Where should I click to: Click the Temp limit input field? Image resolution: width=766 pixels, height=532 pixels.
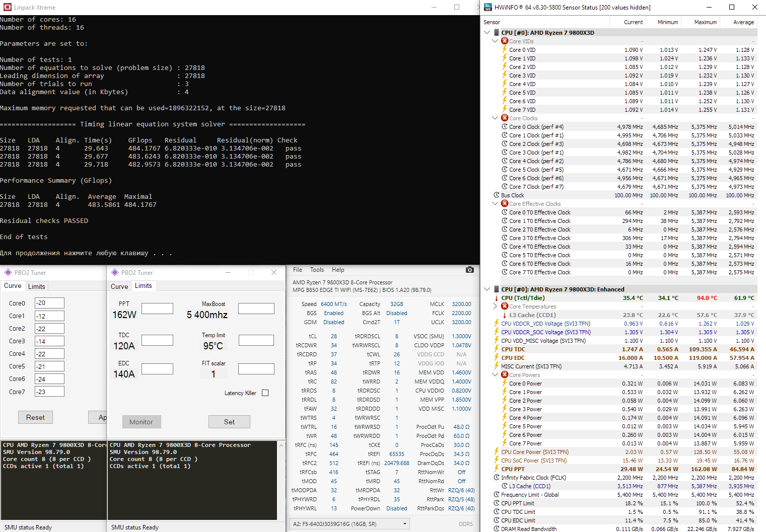click(256, 340)
